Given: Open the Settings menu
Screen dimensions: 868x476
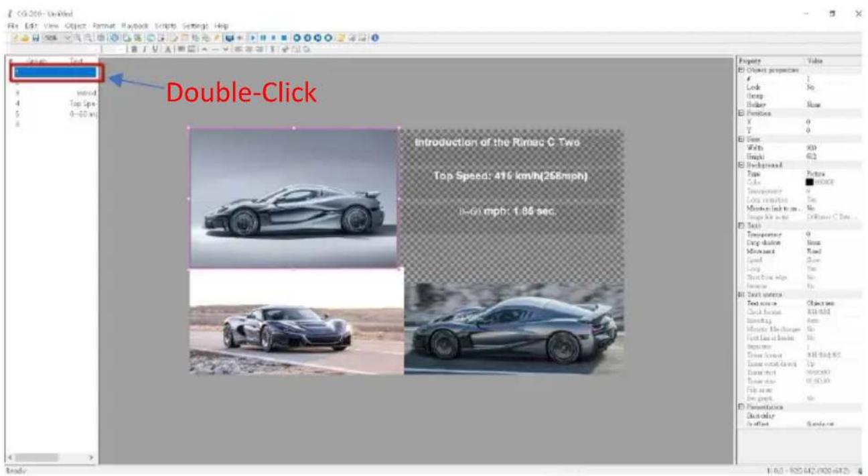Looking at the screenshot, I should coord(195,25).
